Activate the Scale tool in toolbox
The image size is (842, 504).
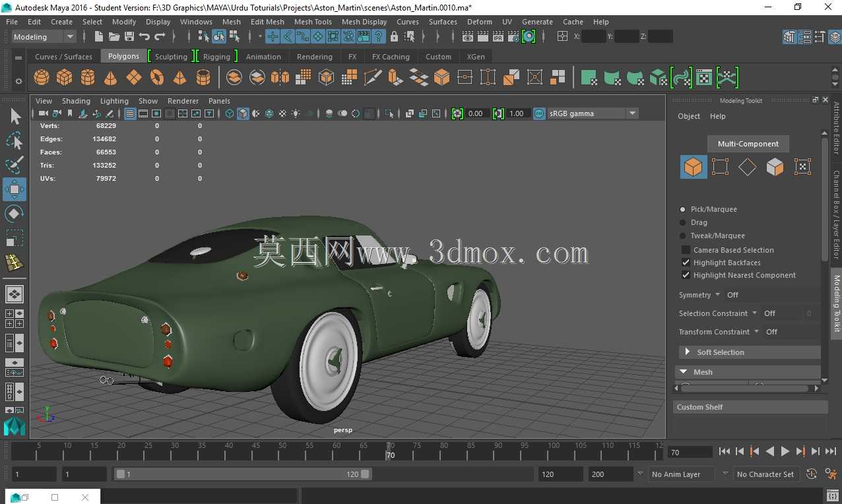pyautogui.click(x=15, y=237)
